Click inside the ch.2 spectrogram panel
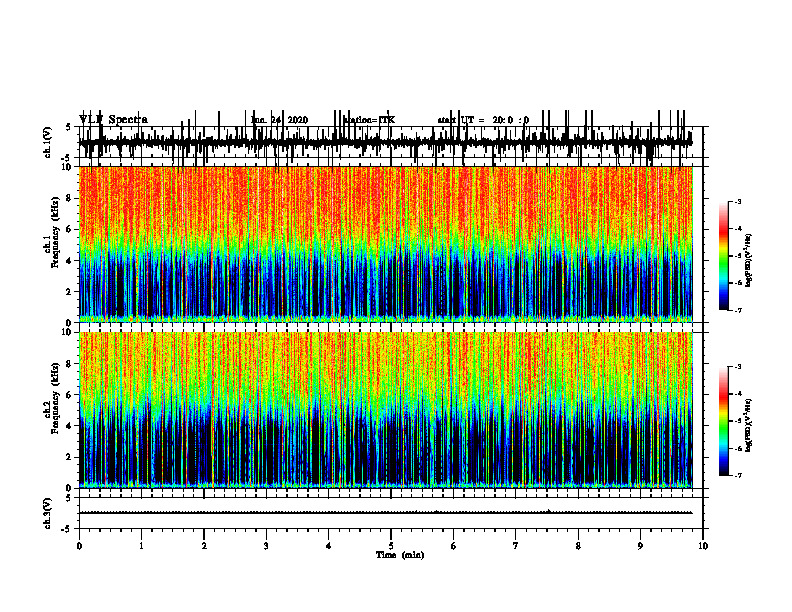 [385, 410]
